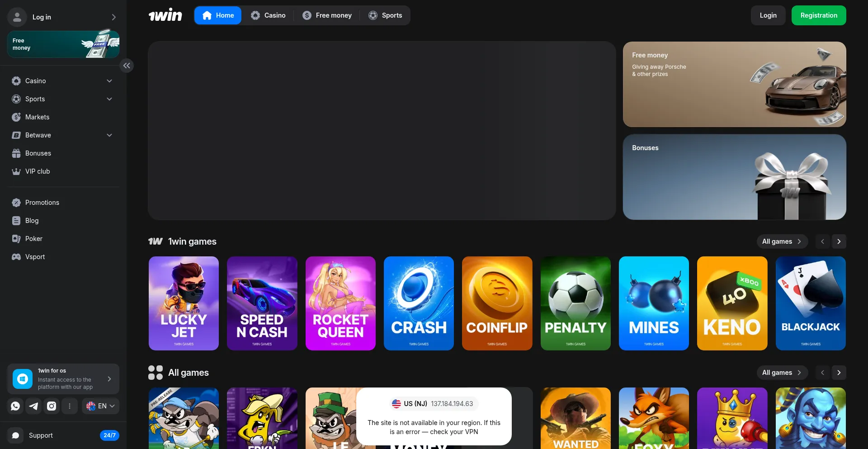Open the crowned king game tile
The height and width of the screenshot is (449, 868).
click(732, 418)
